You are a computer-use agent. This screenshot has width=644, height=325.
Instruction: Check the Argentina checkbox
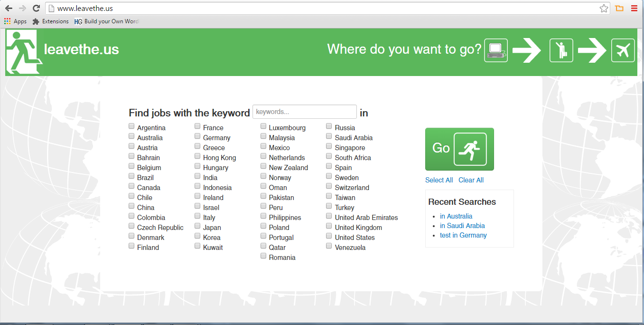click(x=131, y=126)
